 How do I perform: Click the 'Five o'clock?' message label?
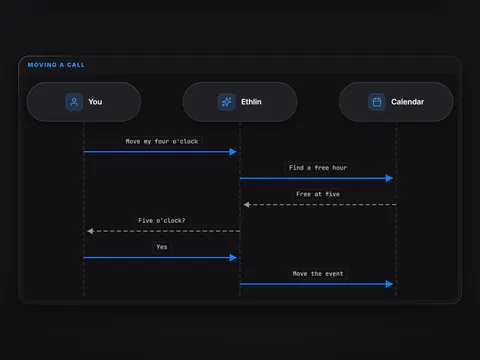[162, 220]
